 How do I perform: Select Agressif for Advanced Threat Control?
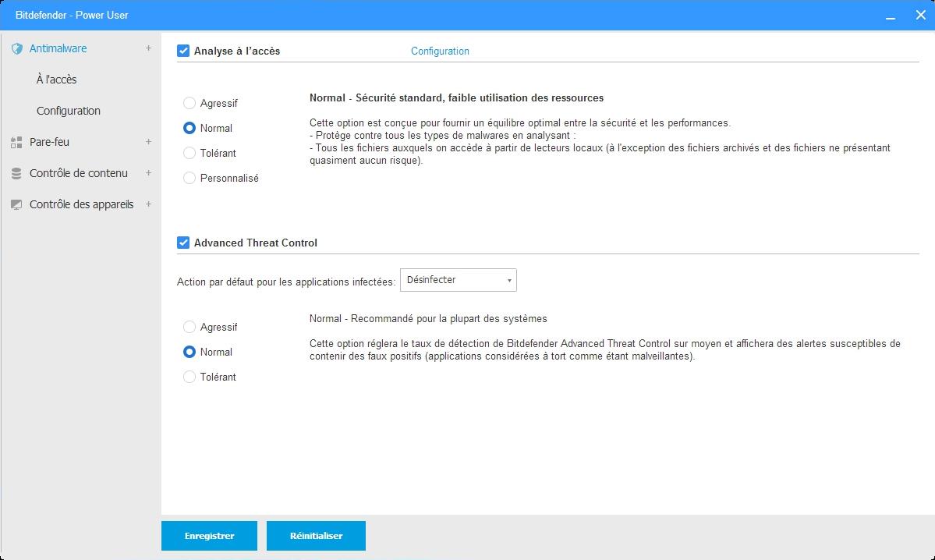(x=189, y=327)
